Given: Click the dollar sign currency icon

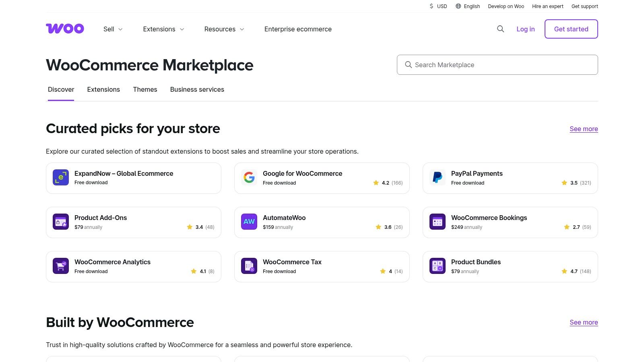Looking at the screenshot, I should [x=431, y=6].
